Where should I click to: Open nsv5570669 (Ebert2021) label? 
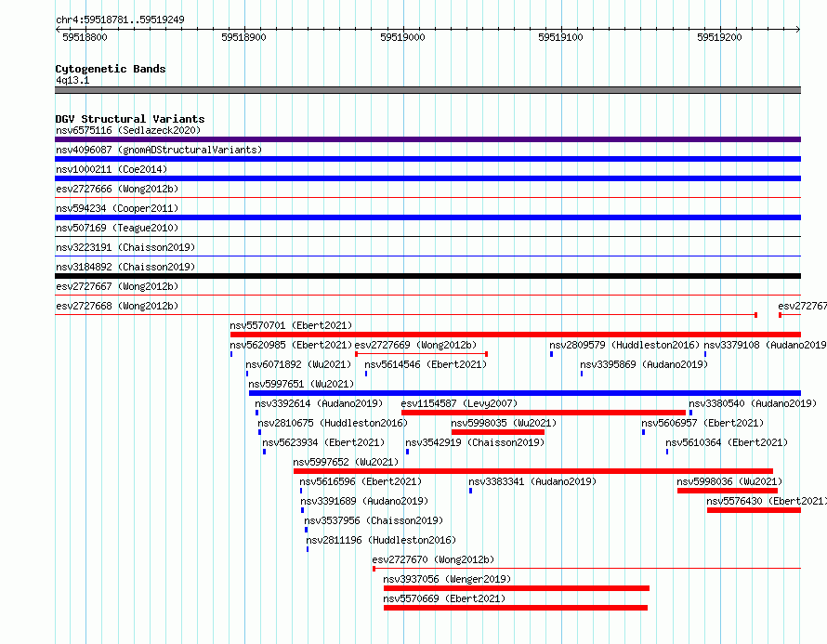tap(444, 598)
